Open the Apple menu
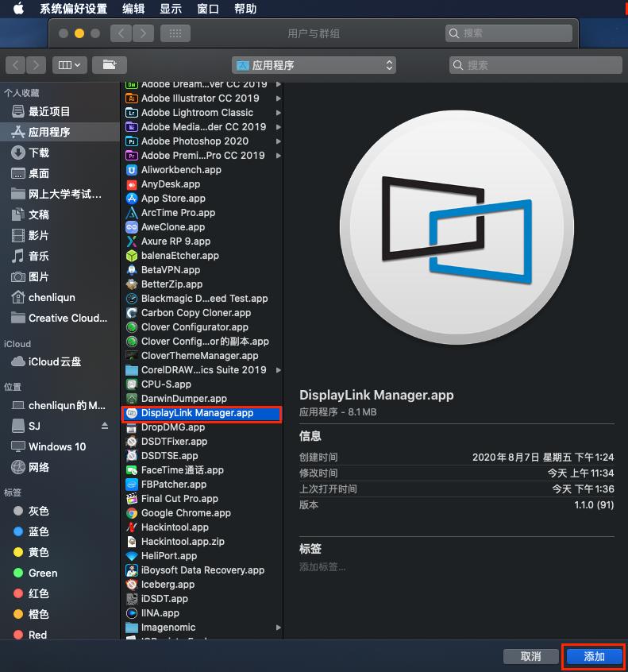This screenshot has height=672, width=628. click(x=18, y=8)
